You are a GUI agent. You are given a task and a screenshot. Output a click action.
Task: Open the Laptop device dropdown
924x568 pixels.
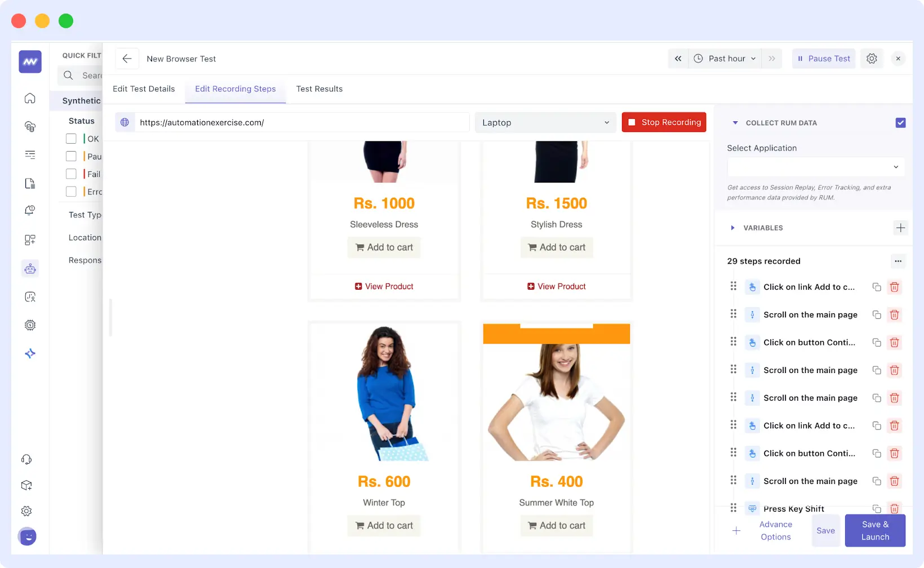tap(544, 122)
